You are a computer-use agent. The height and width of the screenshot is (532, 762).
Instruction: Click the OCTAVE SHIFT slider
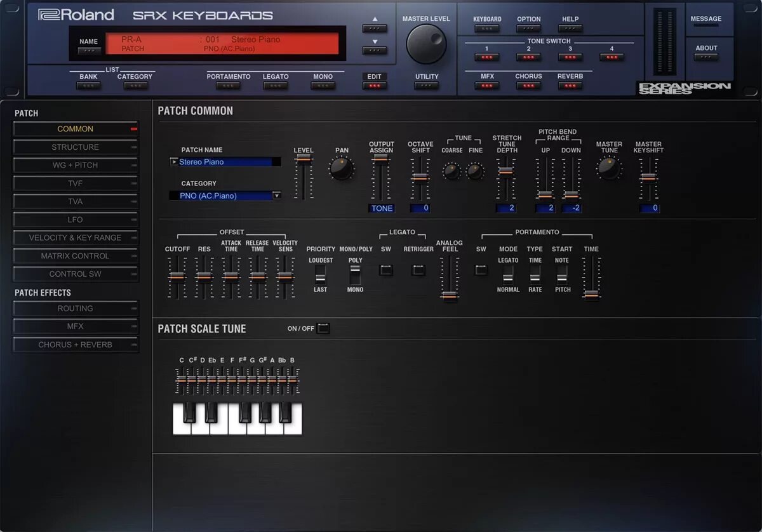pos(420,178)
